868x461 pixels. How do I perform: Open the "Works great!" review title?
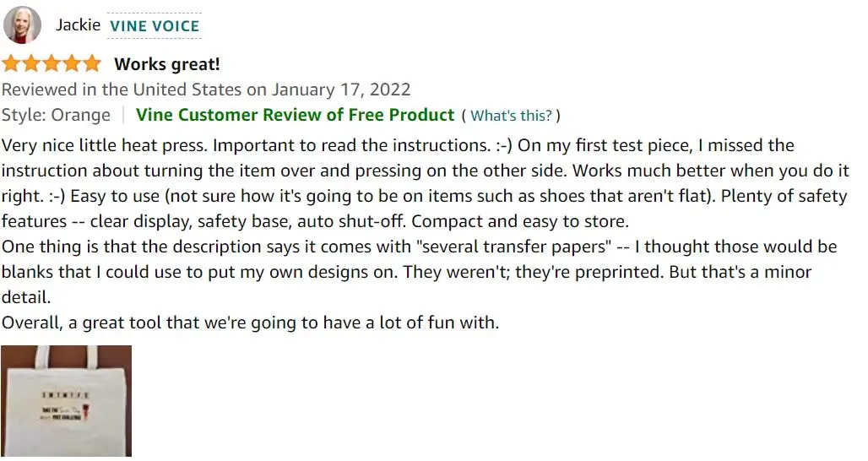click(x=167, y=64)
